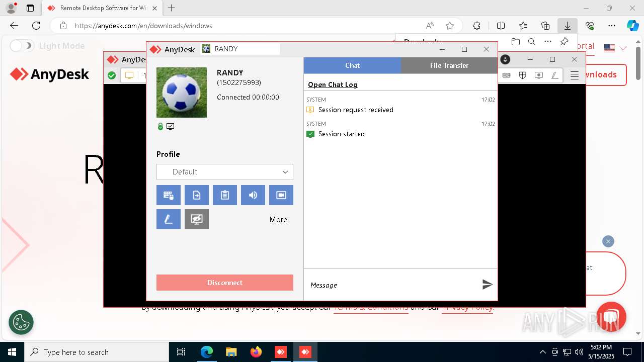This screenshot has height=362, width=644.
Task: Switch to the Chat tab
Action: [352, 65]
